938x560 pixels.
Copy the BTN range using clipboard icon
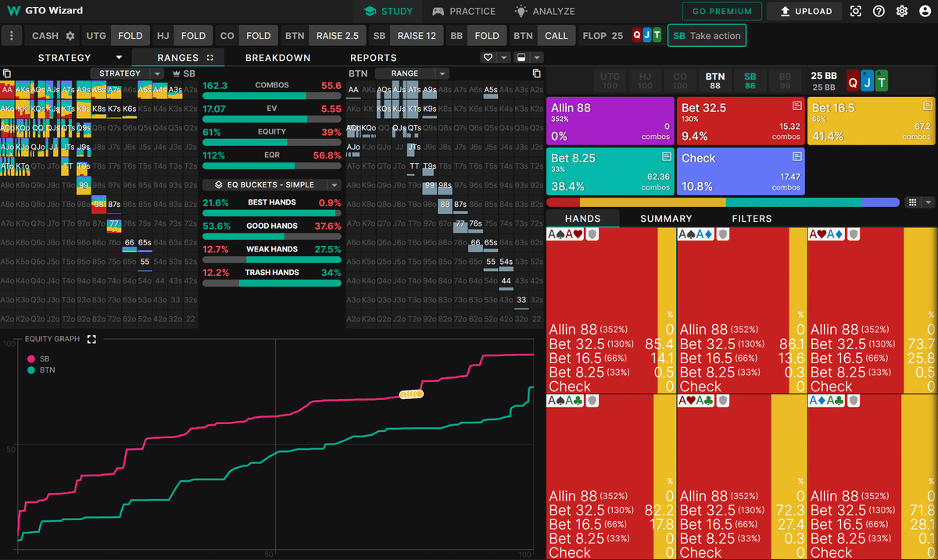point(536,73)
